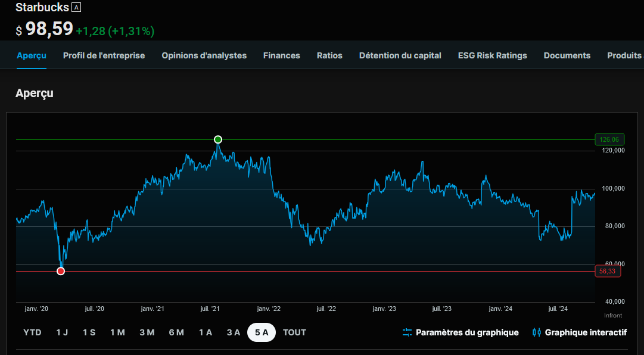
Task: Switch chart to 3 M range
Action: [x=147, y=332]
